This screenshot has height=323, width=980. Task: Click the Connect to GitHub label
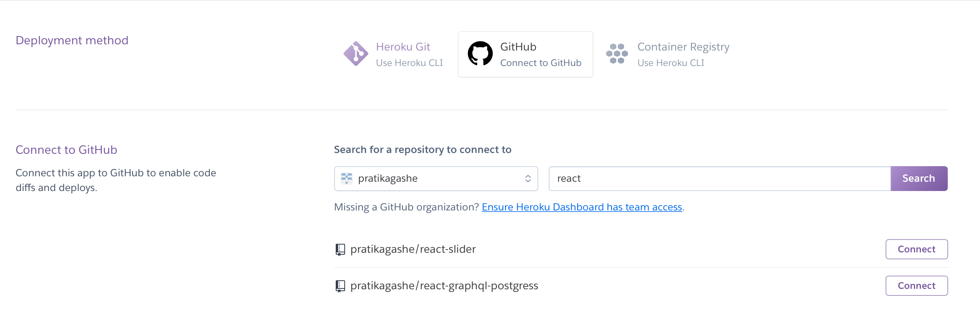(541, 63)
